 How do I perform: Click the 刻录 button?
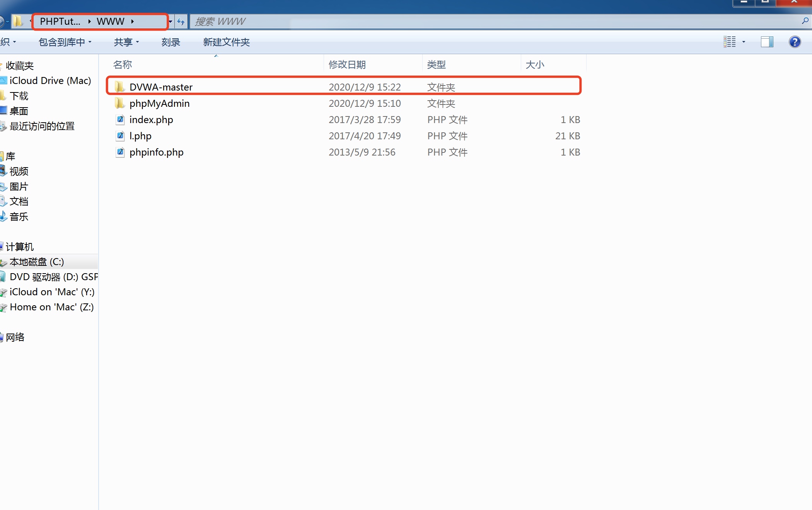click(171, 42)
